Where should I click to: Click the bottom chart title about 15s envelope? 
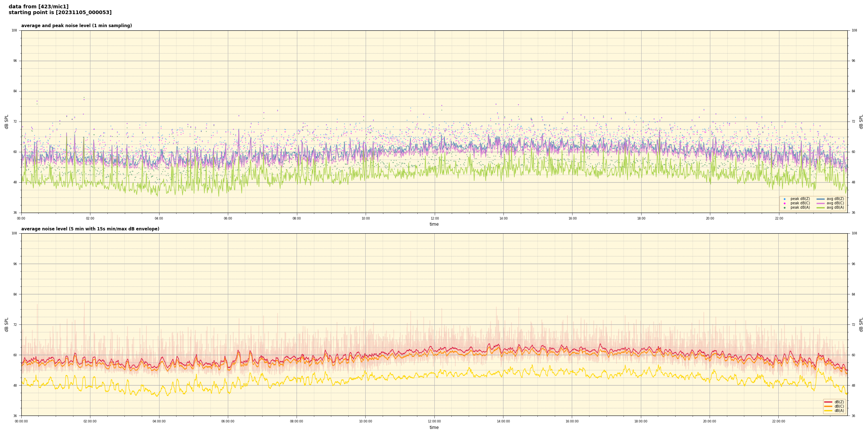(90, 229)
